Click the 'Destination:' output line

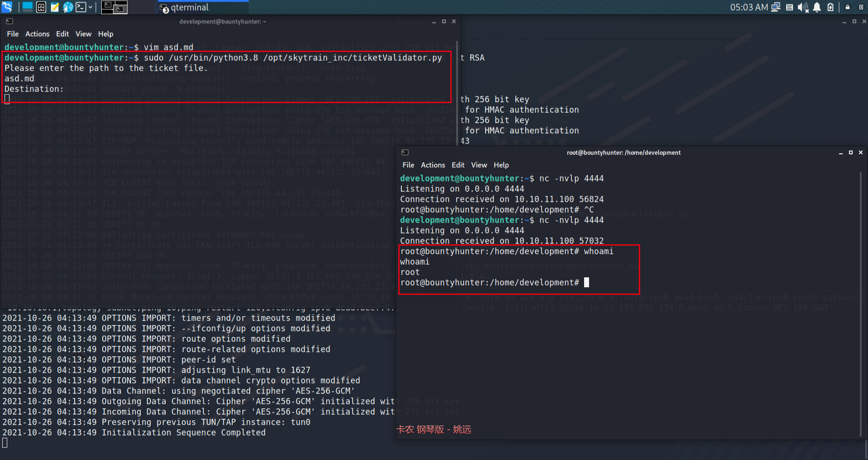point(34,89)
